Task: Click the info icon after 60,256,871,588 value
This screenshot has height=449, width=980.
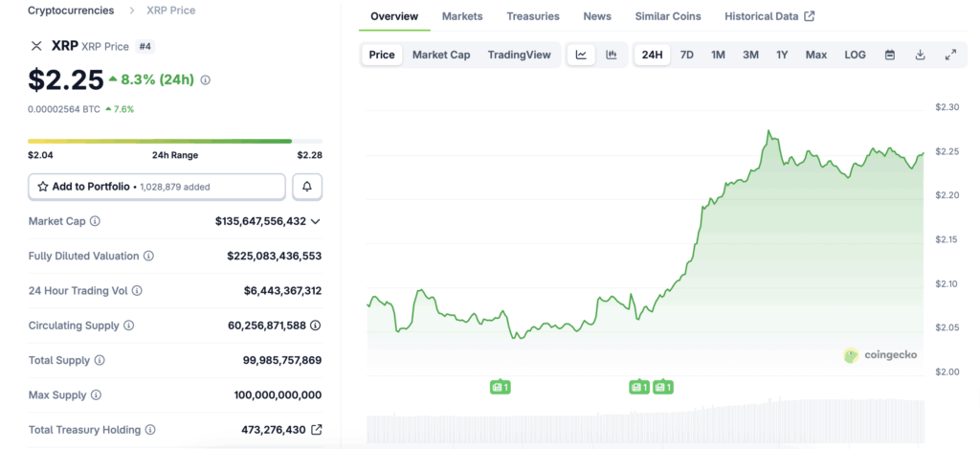Action: pyautogui.click(x=316, y=326)
